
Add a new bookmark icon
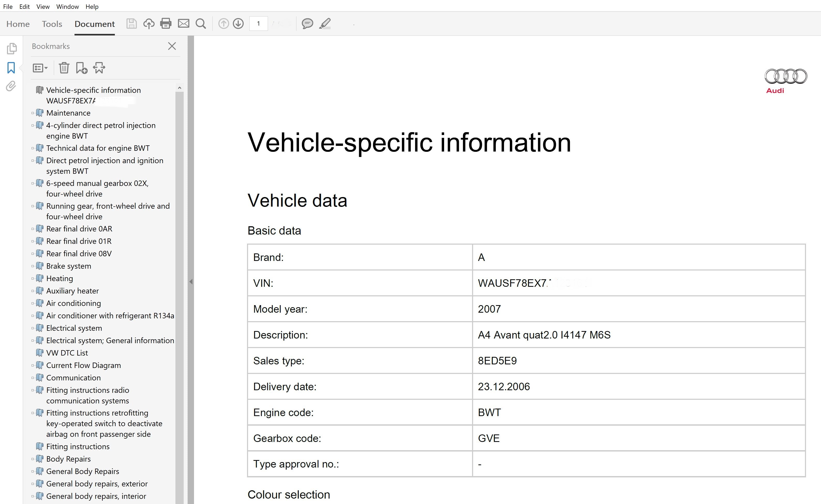(81, 68)
